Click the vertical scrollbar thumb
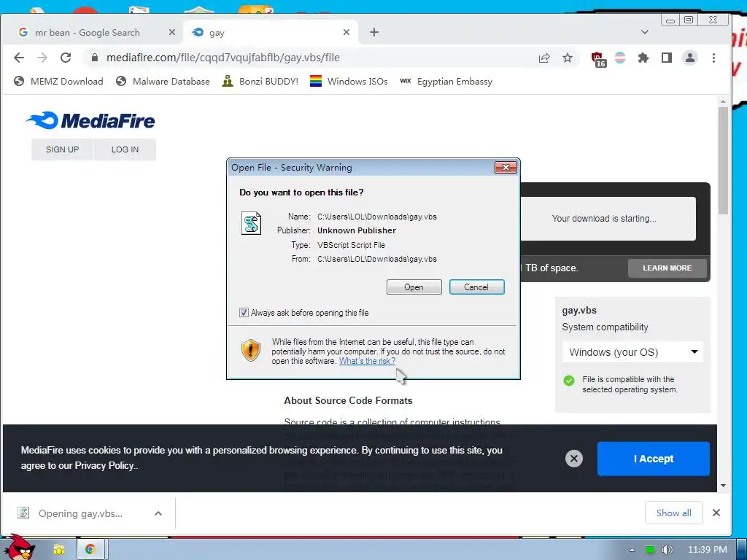747x560 pixels. [723, 160]
